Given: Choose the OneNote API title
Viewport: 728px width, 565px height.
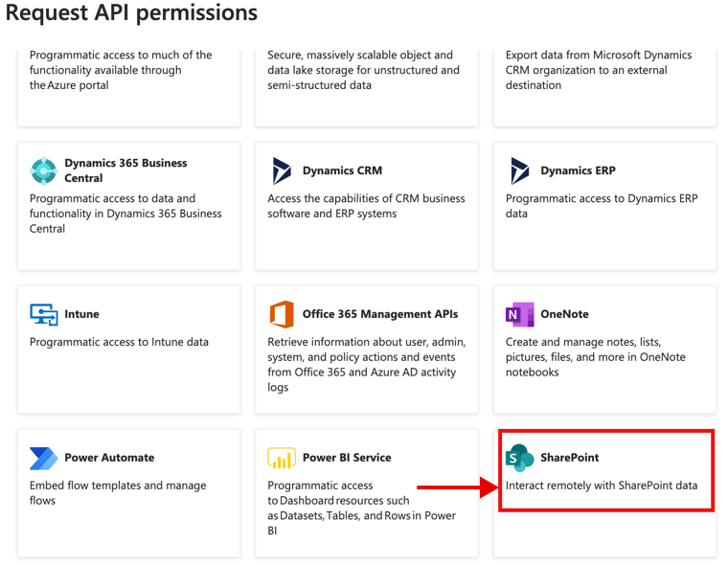Looking at the screenshot, I should (564, 314).
